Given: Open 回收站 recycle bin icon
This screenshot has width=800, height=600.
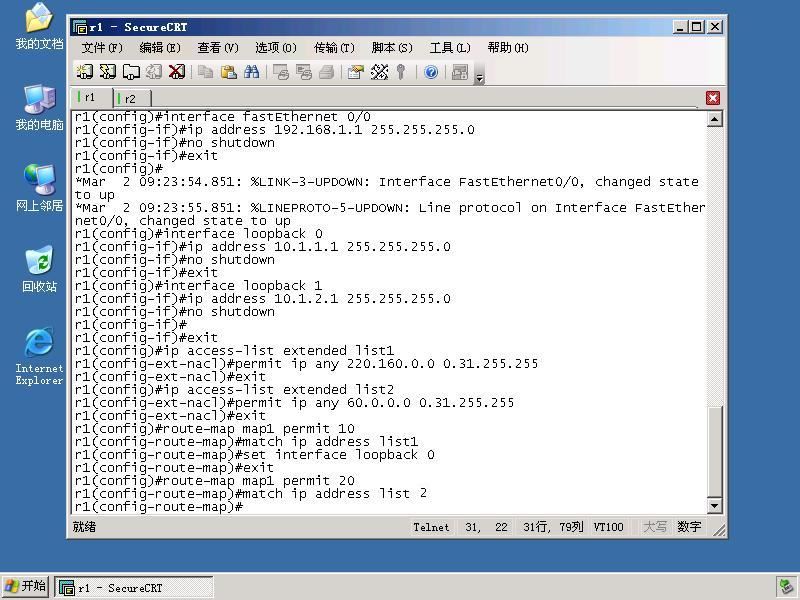Looking at the screenshot, I should [39, 269].
